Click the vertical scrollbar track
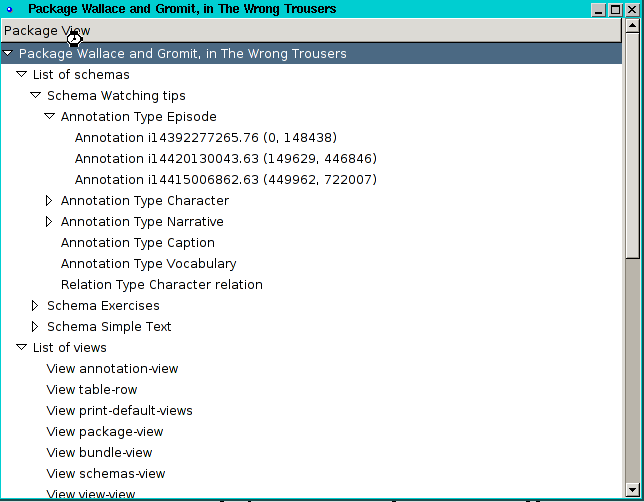Image resolution: width=644 pixels, height=502 pixels. click(631, 380)
